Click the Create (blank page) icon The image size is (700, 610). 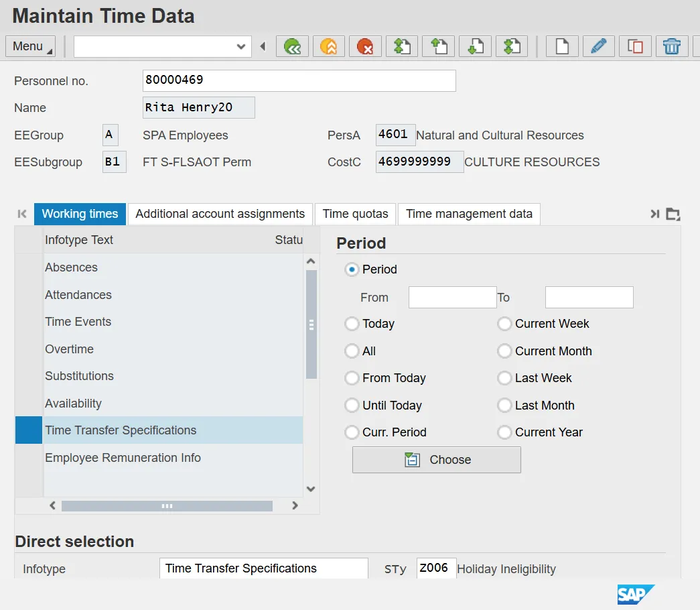click(x=562, y=46)
